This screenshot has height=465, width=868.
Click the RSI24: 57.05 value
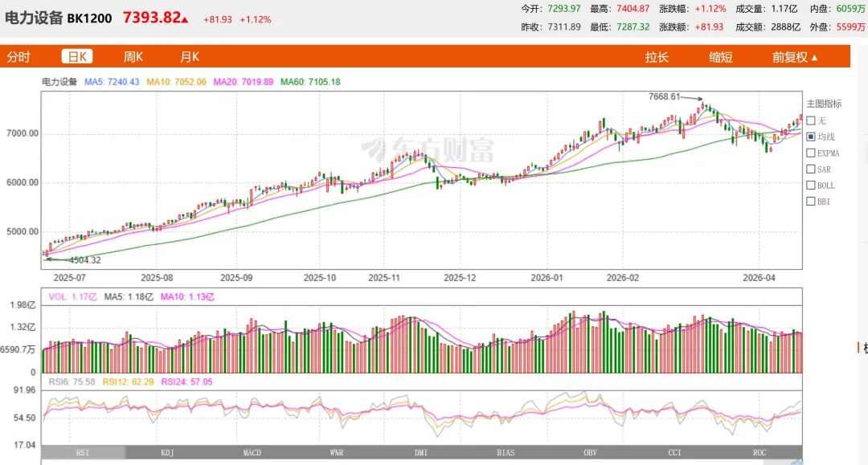click(x=186, y=381)
